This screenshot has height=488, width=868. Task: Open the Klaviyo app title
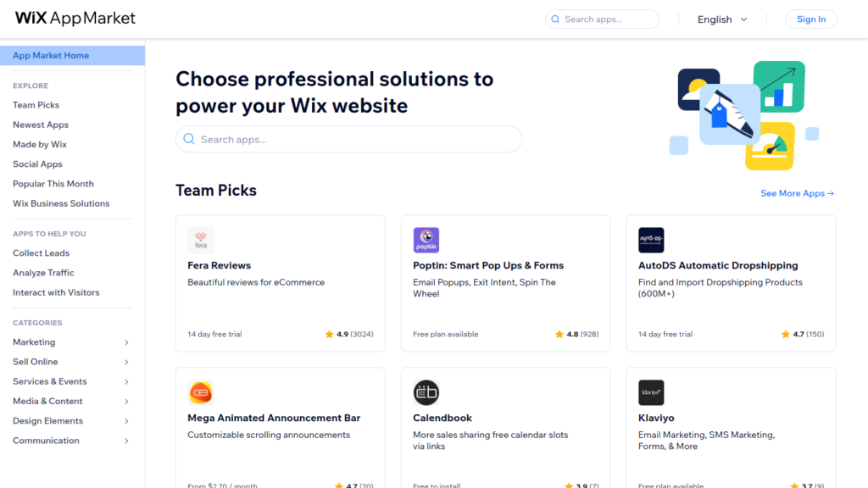pos(656,419)
